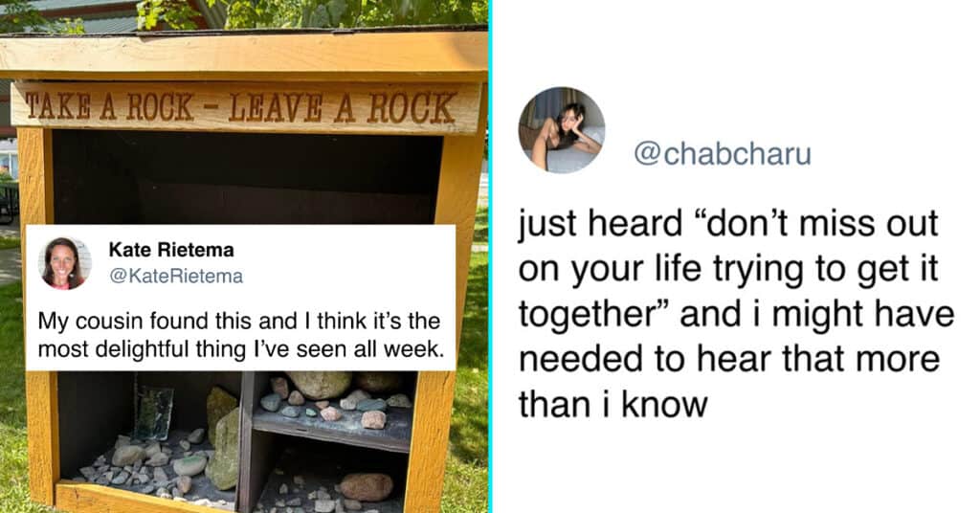Click the tall green rock in left compartment
980x513 pixels.
tap(221, 438)
